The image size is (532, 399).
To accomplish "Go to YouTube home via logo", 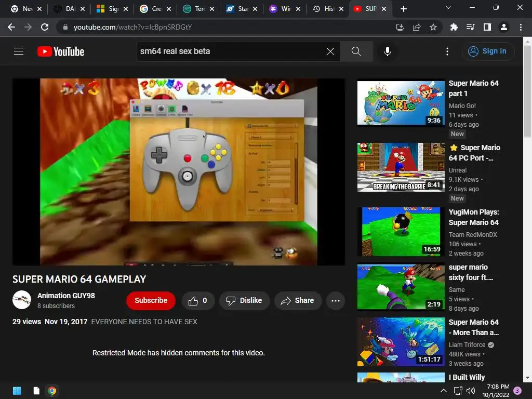I will coord(61,51).
